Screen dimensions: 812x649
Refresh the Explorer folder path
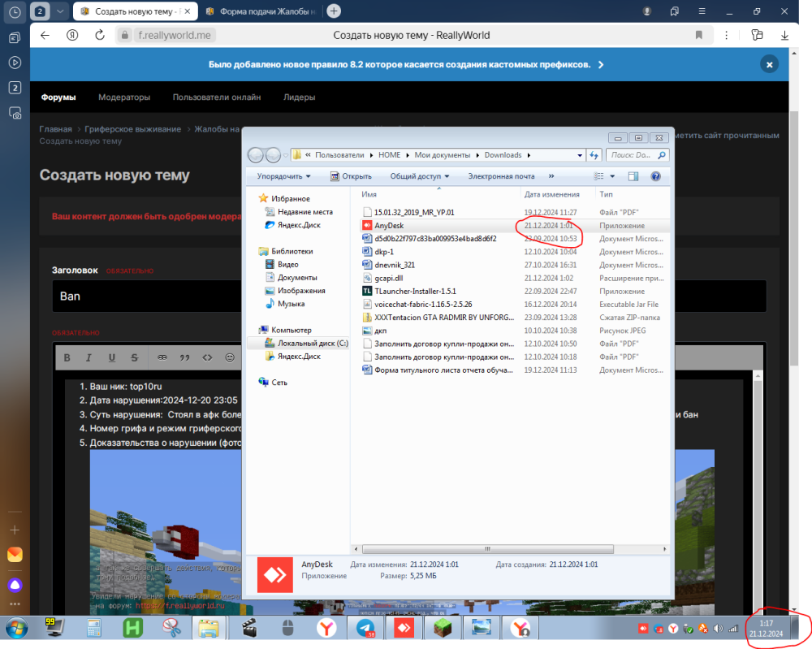click(x=594, y=155)
